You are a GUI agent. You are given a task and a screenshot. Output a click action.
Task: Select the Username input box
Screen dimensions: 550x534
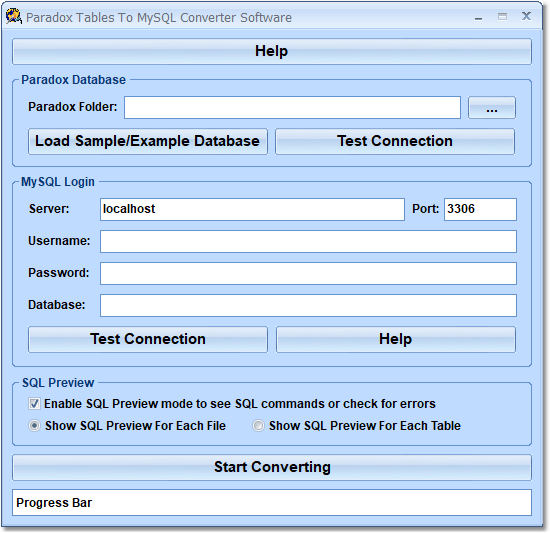pos(308,241)
